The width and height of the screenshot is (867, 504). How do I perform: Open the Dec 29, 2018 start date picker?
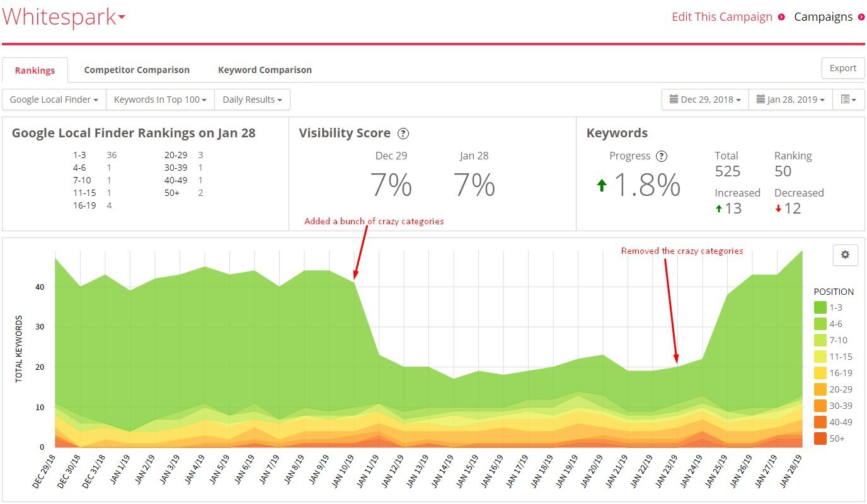pyautogui.click(x=705, y=100)
